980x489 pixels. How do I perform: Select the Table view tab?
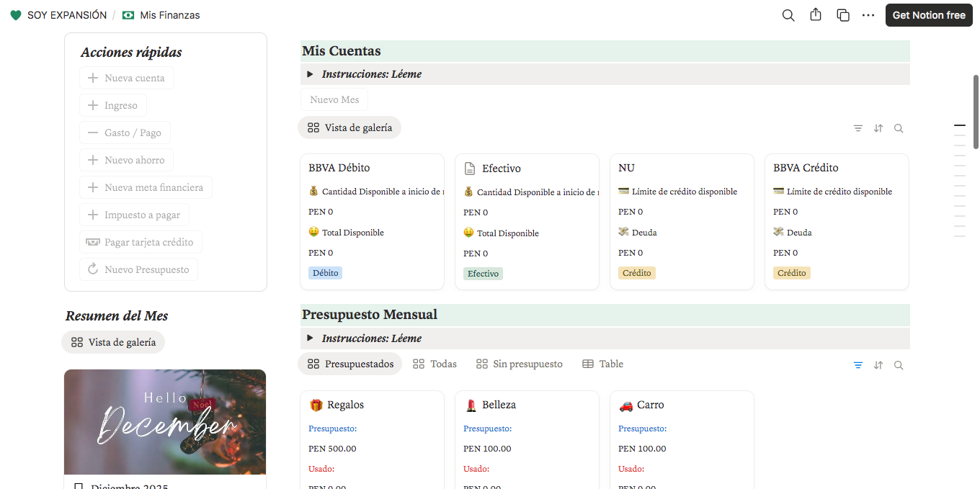(602, 364)
